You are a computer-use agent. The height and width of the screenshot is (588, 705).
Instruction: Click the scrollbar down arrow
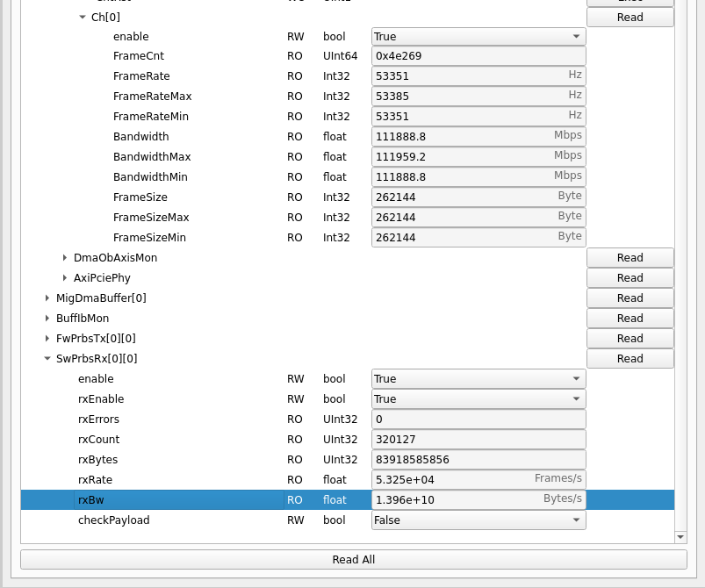pos(680,536)
